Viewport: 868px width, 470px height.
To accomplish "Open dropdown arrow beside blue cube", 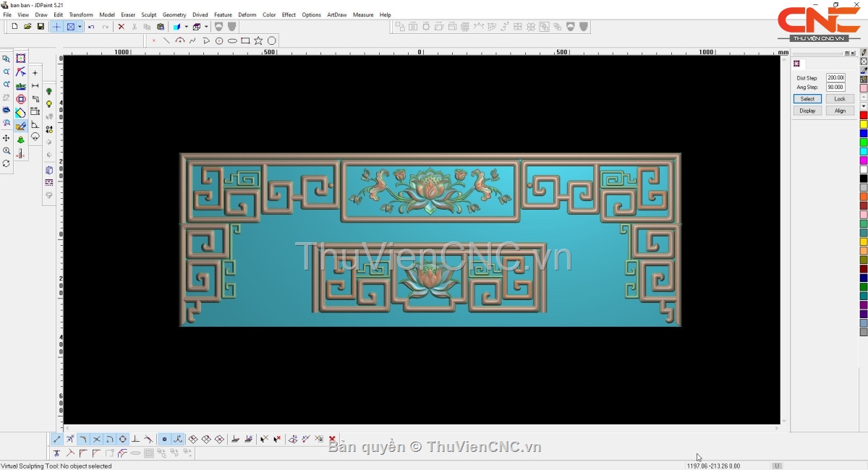I will (x=186, y=27).
